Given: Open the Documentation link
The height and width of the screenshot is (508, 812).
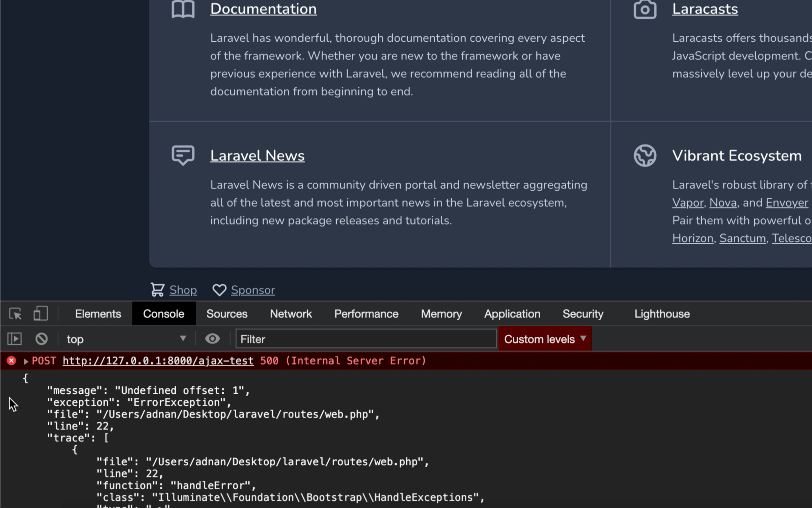Looking at the screenshot, I should pos(263,9).
